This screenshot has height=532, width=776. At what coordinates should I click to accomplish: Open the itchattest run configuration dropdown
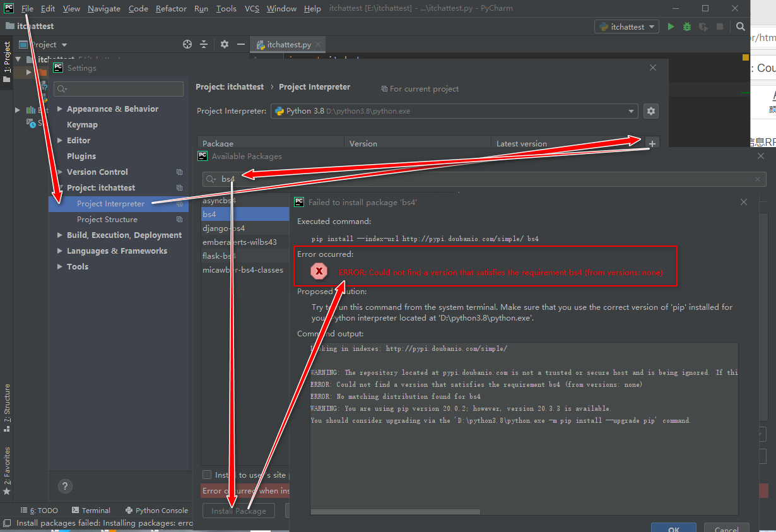(626, 27)
